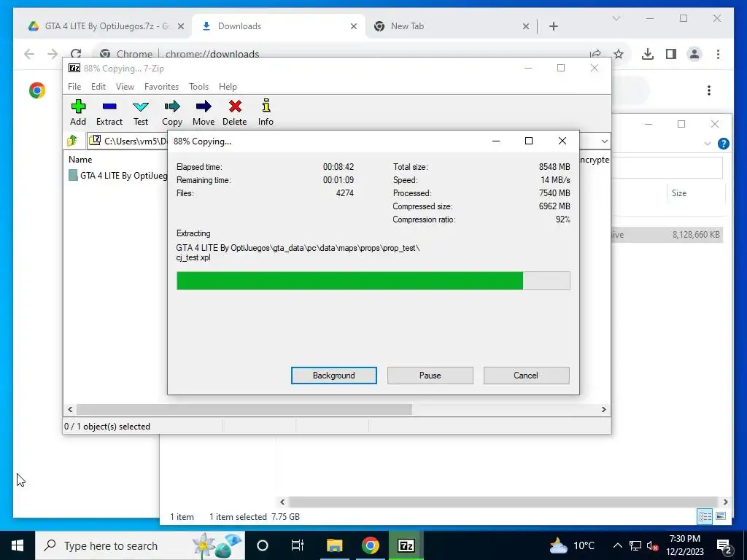
Task: Open the Windows Start menu
Action: [18, 545]
